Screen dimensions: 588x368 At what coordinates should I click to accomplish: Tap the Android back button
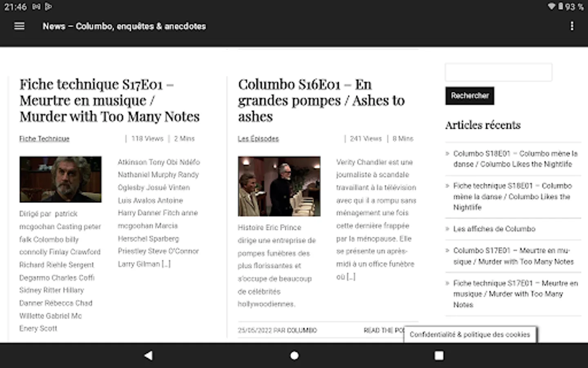point(149,355)
